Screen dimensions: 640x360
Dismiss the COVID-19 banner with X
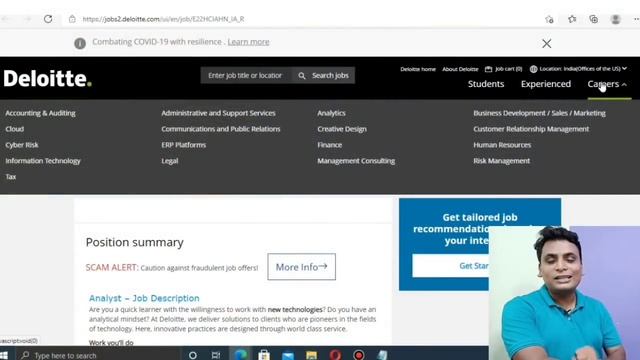[547, 43]
